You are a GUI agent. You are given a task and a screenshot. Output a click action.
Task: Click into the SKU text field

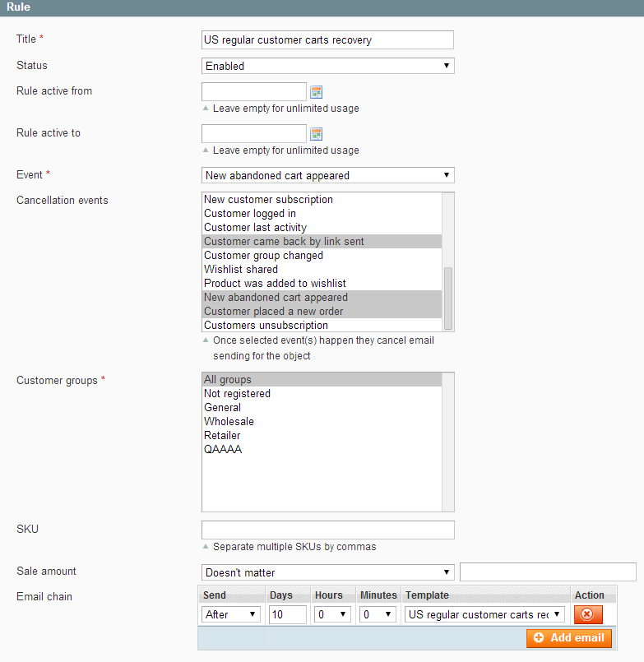click(327, 530)
